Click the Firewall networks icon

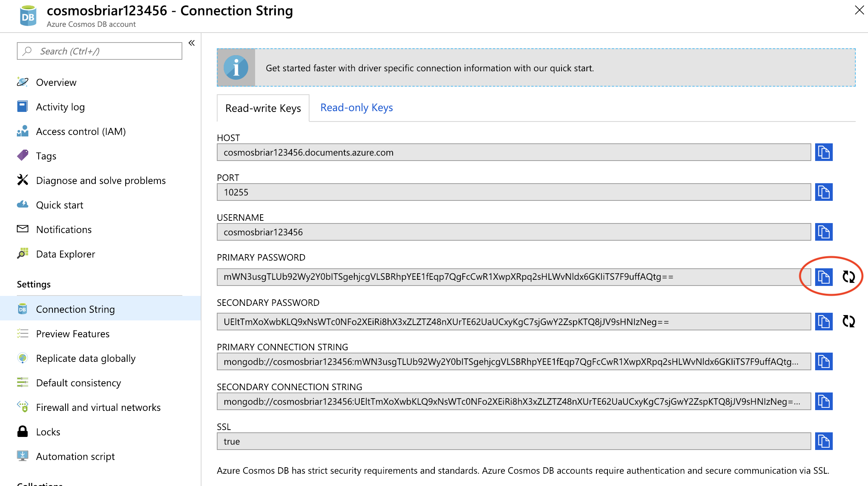[x=23, y=407]
